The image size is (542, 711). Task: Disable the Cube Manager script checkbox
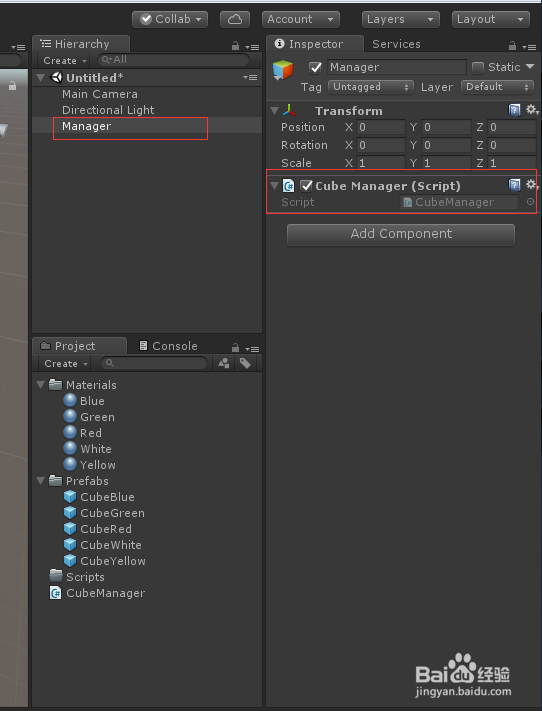307,185
